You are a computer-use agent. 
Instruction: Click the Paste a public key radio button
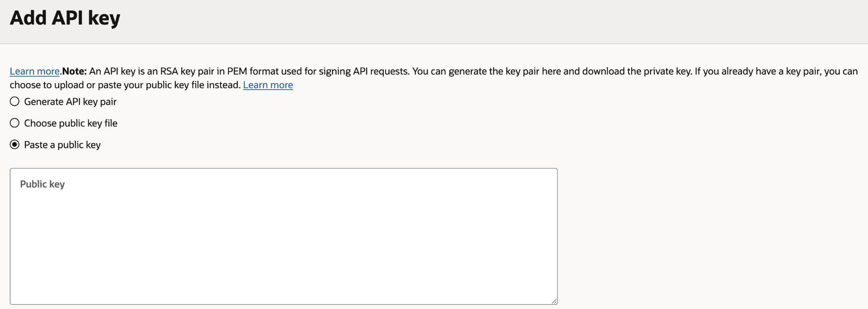15,145
